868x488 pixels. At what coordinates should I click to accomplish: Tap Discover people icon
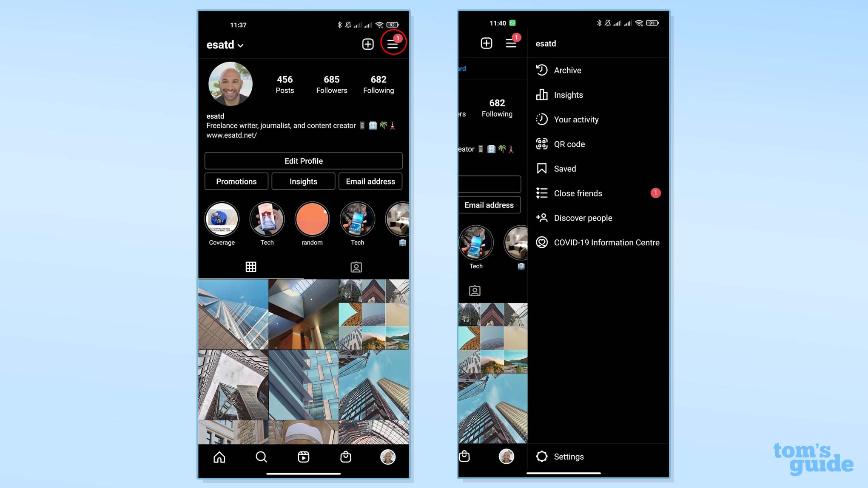click(541, 218)
